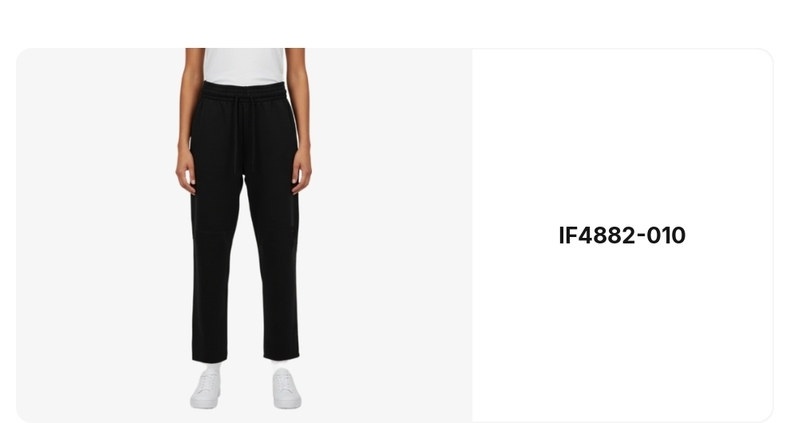Click the white sock above the right sneaker
Image resolution: width=790 pixels, height=423 pixels.
click(280, 366)
